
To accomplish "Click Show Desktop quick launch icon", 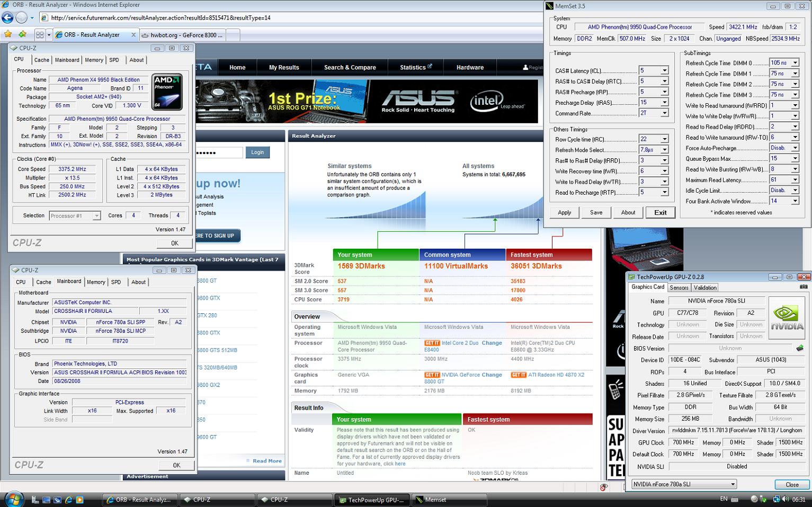I will click(x=46, y=499).
